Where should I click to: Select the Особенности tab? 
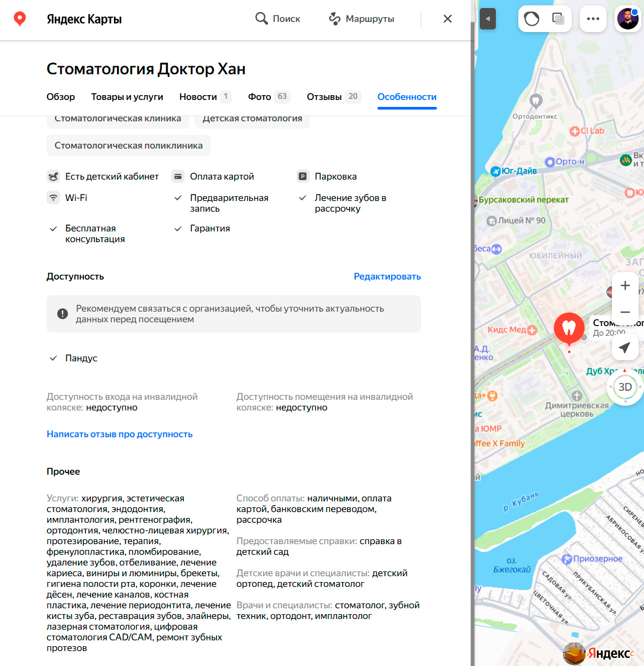[x=407, y=97]
